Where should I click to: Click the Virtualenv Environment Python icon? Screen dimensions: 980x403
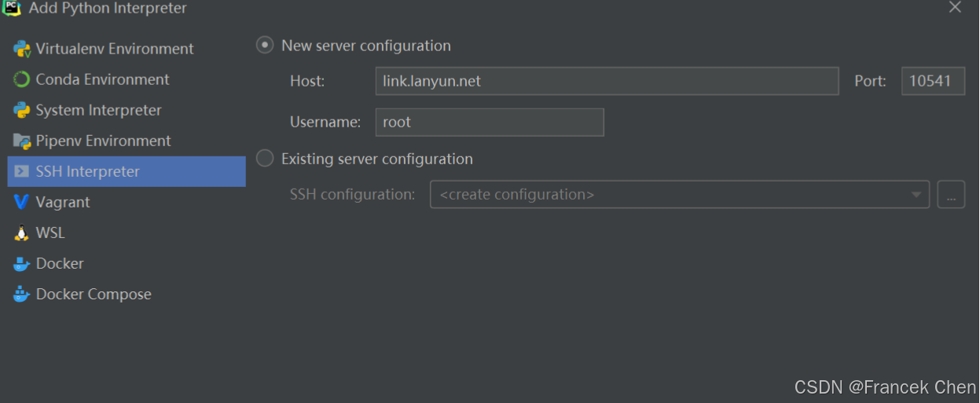click(x=21, y=49)
